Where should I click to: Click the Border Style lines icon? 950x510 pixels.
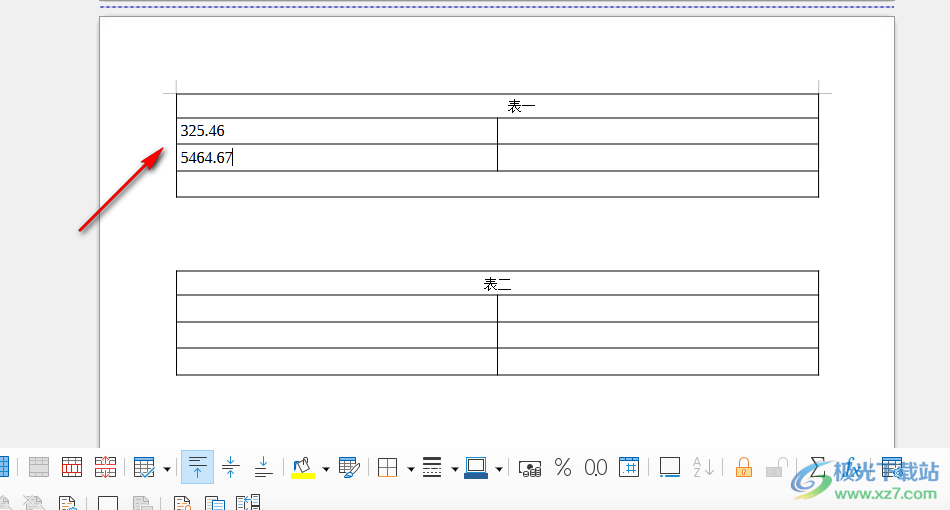[432, 468]
